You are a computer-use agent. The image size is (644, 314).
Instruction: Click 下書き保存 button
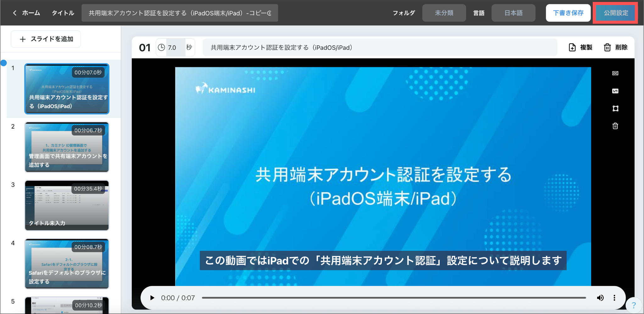click(x=568, y=13)
